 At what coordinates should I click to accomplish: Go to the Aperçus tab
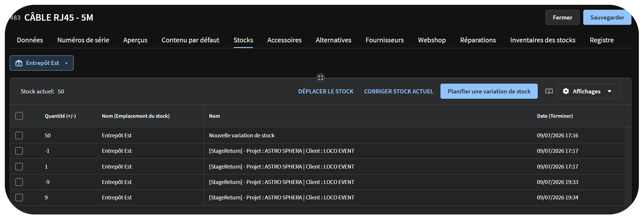(x=135, y=40)
